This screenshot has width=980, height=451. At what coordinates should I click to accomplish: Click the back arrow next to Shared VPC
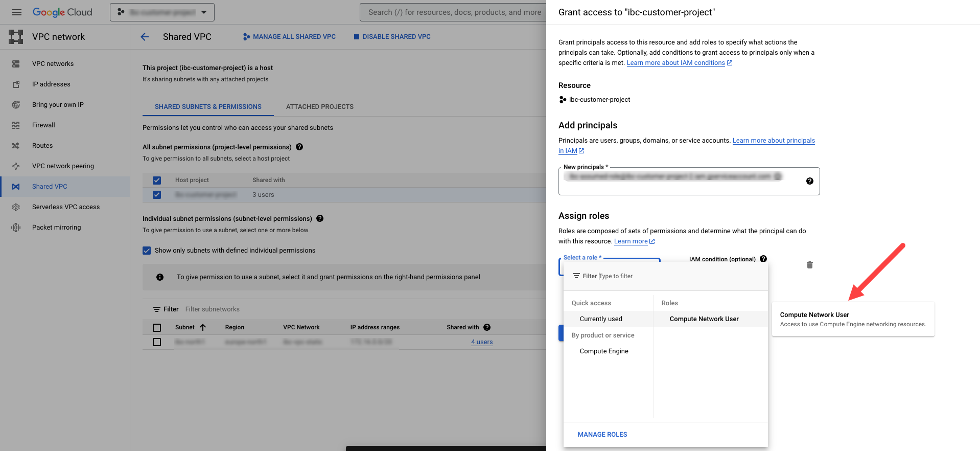(x=145, y=37)
